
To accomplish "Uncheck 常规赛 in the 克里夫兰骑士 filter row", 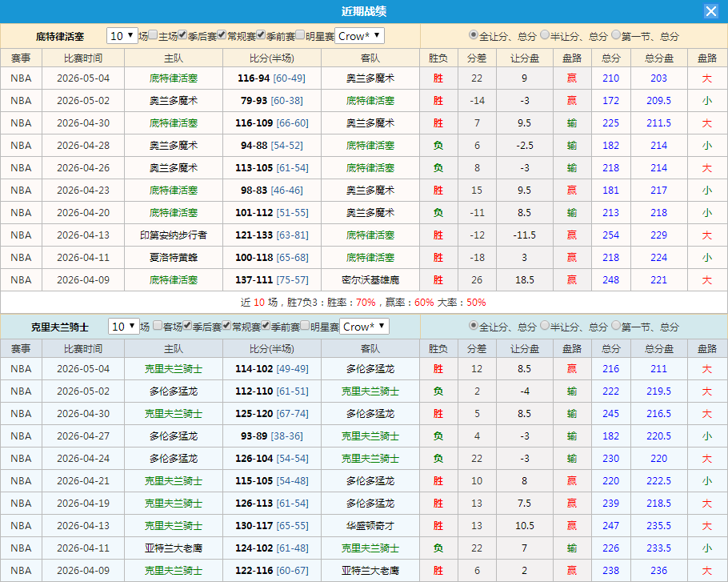I will pos(226,326).
